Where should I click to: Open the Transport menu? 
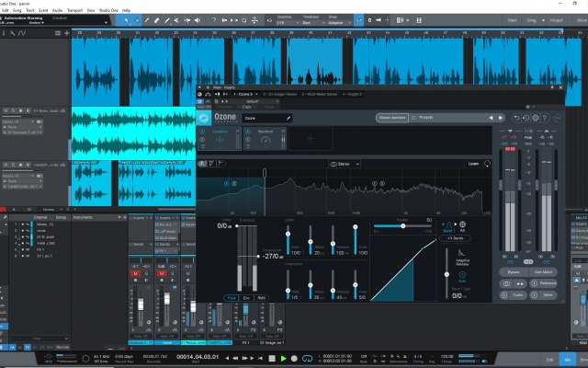point(74,10)
